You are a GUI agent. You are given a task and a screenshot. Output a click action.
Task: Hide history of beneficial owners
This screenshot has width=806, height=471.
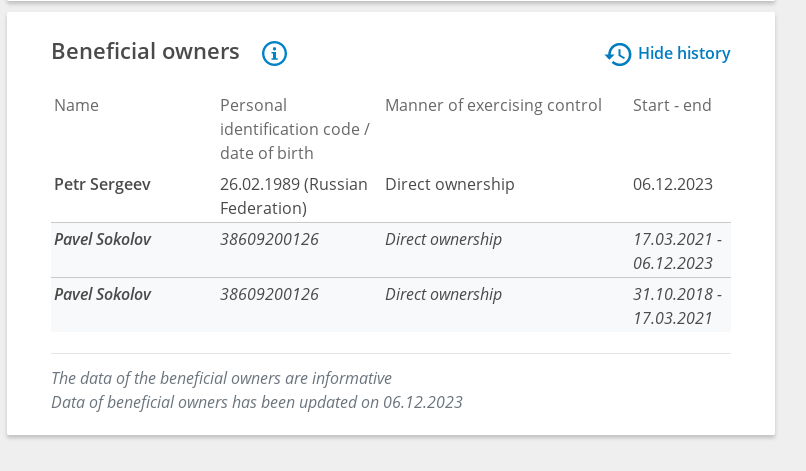click(x=668, y=53)
